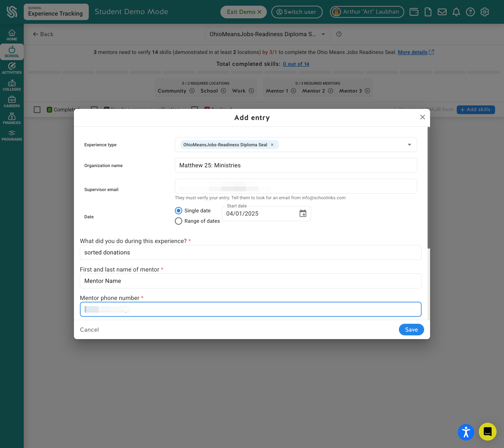
Task: Go Back to previous page
Action: click(x=43, y=34)
